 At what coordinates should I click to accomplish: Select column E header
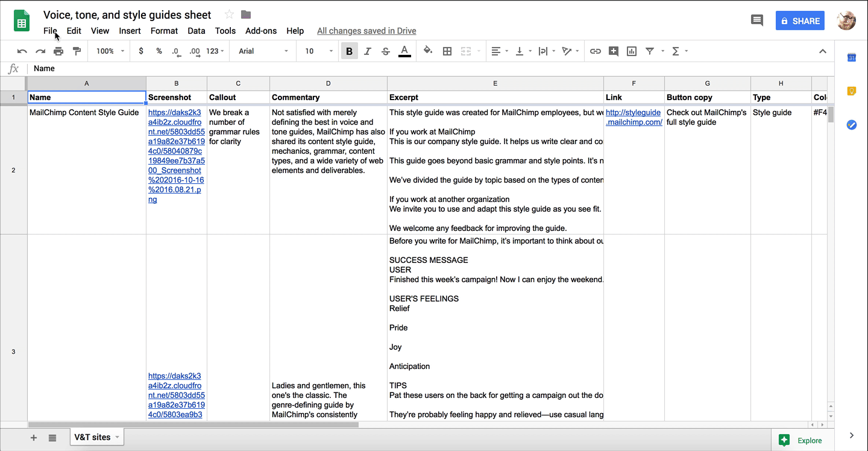[x=495, y=84]
